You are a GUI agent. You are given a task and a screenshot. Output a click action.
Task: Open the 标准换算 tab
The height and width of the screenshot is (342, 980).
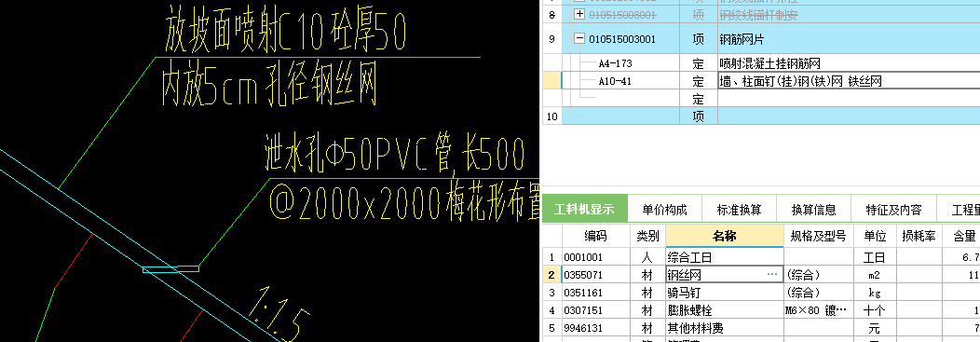tap(740, 210)
